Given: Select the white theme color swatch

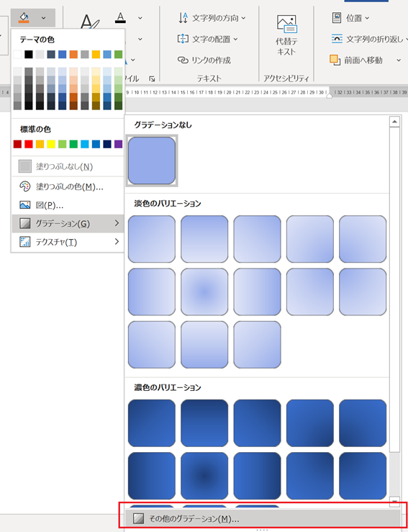Looking at the screenshot, I should [18, 54].
